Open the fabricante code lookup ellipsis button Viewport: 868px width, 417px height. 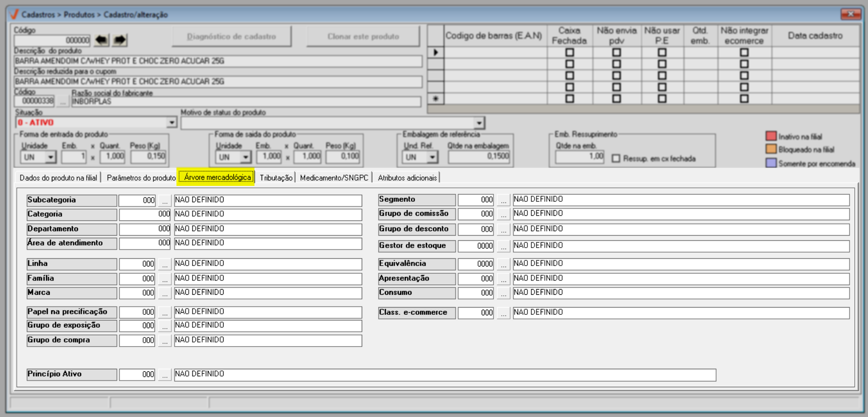63,101
